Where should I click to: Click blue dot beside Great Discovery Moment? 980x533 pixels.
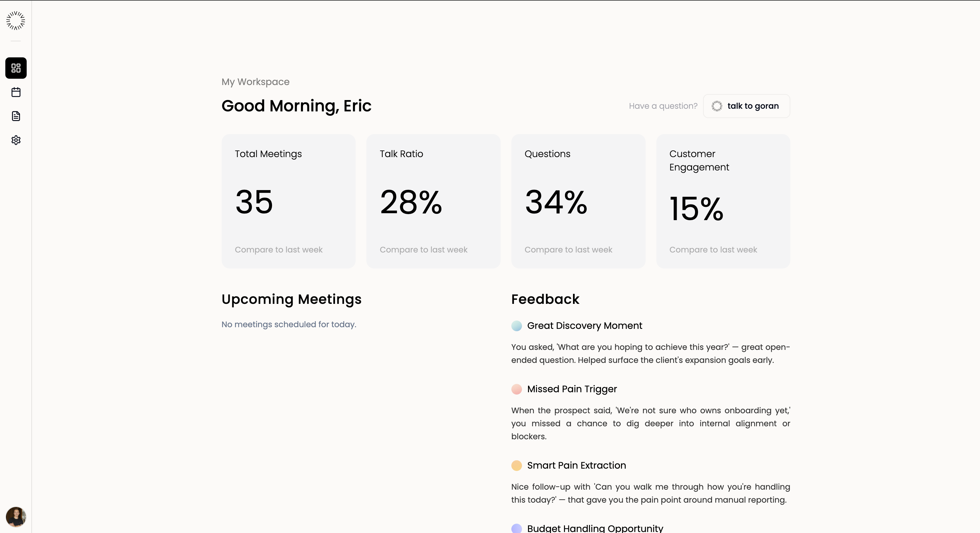pyautogui.click(x=516, y=326)
